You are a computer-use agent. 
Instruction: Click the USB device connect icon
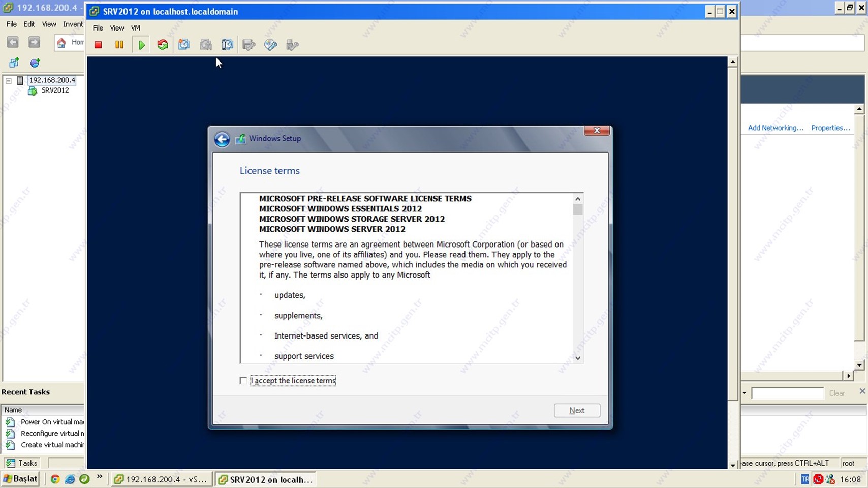pos(292,45)
